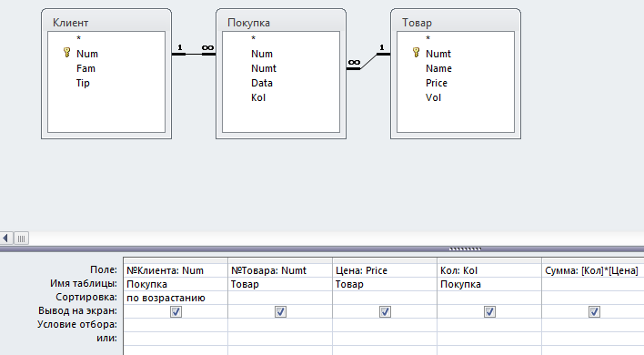The image size is (644, 355).
Task: Click the primary key icon beside Numt in Товар
Action: click(x=416, y=53)
